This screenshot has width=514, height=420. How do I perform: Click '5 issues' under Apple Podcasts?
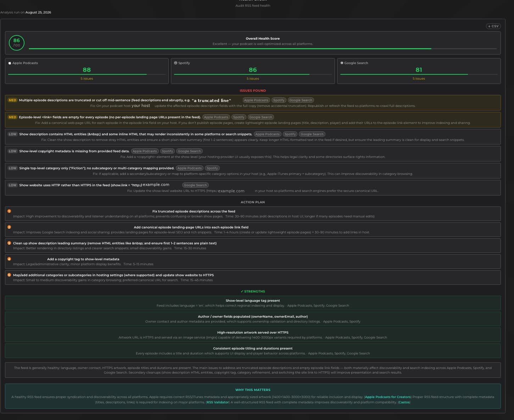pos(87,79)
